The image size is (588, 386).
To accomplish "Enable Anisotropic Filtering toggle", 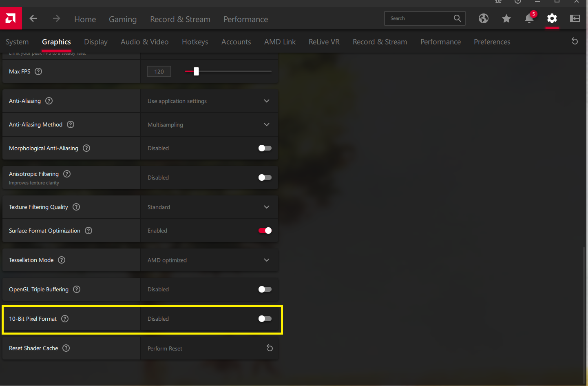I will [x=265, y=177].
